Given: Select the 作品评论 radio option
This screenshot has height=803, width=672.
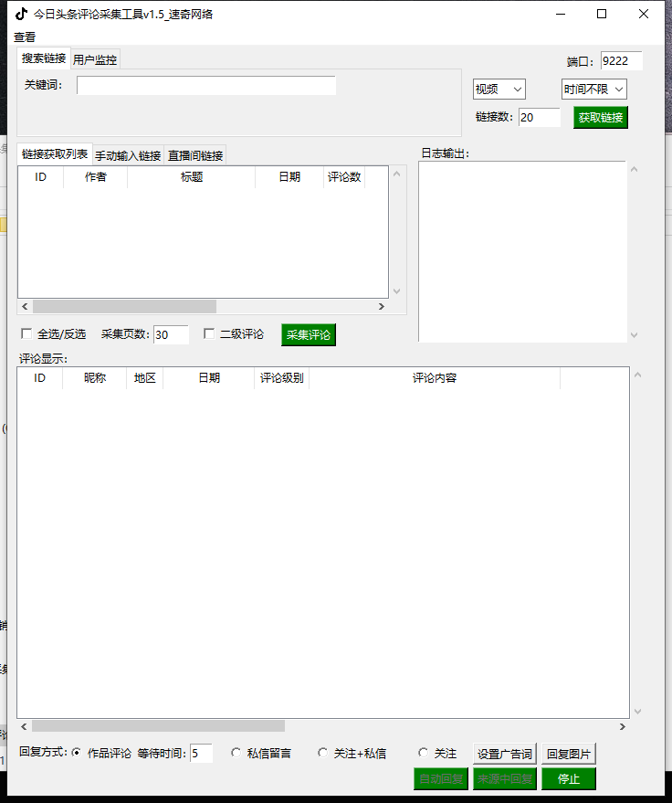Looking at the screenshot, I should [77, 754].
